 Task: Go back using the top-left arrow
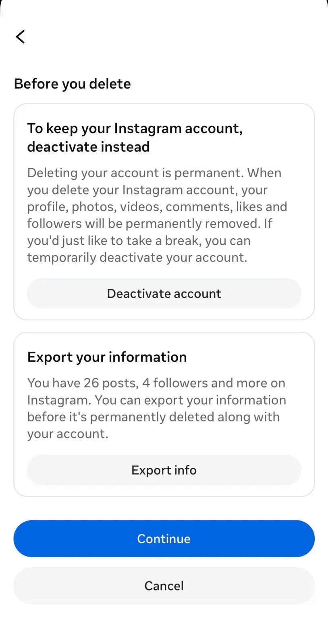coord(21,37)
